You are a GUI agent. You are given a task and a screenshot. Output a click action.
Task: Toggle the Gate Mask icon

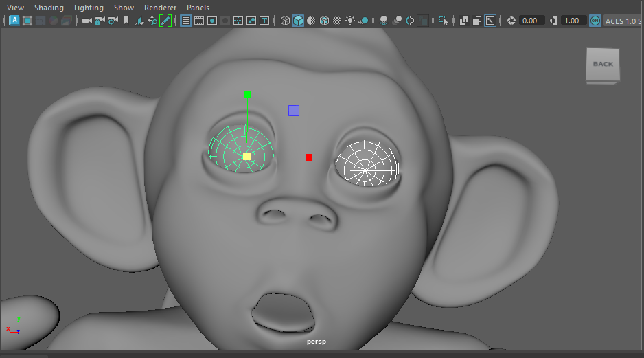tap(225, 21)
